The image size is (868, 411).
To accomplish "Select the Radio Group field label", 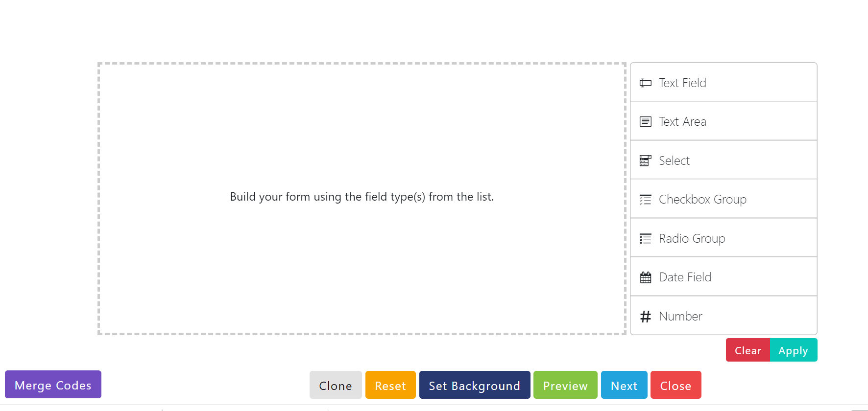I will [x=692, y=238].
